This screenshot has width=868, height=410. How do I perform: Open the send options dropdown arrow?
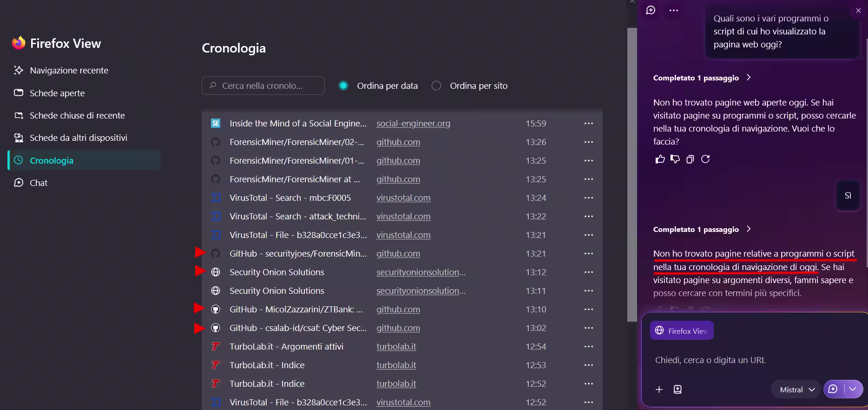(x=853, y=389)
